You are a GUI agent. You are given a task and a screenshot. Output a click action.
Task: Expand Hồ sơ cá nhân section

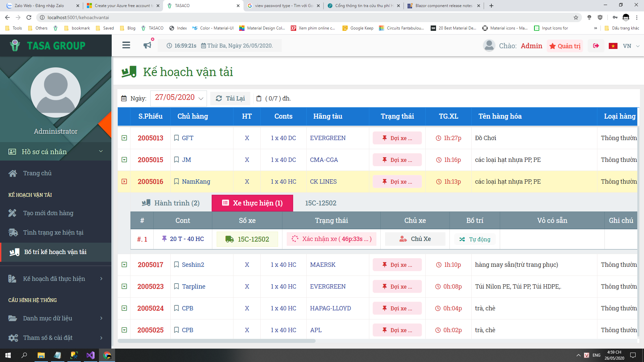pyautogui.click(x=56, y=152)
